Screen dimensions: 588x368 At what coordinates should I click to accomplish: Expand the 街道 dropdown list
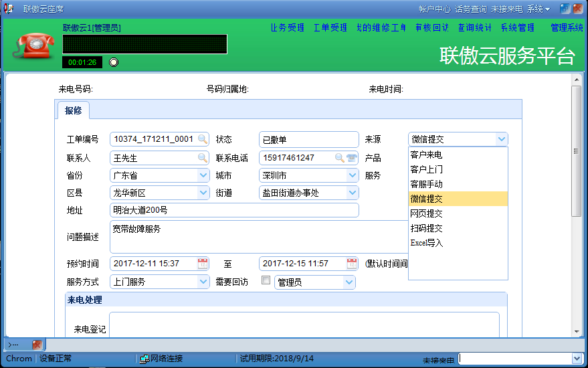[x=353, y=193]
